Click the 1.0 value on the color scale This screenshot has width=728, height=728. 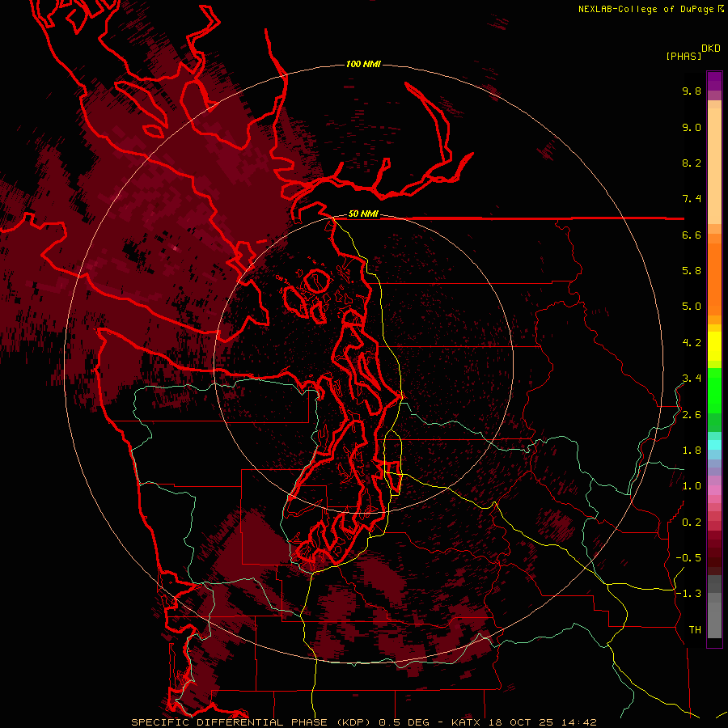[x=692, y=486]
